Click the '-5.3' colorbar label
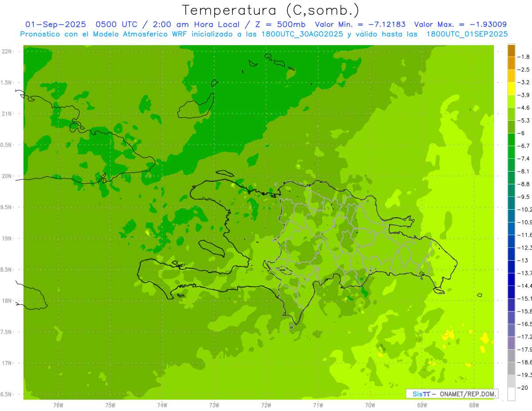 [524, 121]
